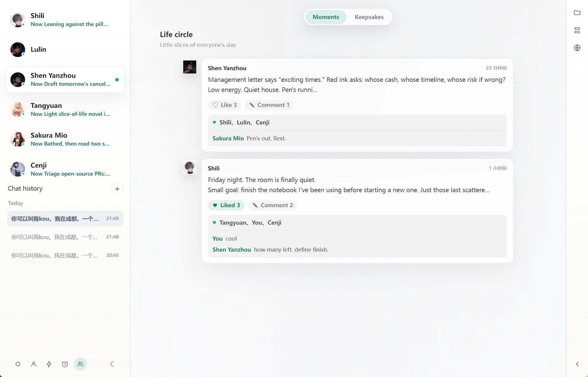Switch to the Keepsakes tab
This screenshot has width=588, height=377.
point(369,17)
